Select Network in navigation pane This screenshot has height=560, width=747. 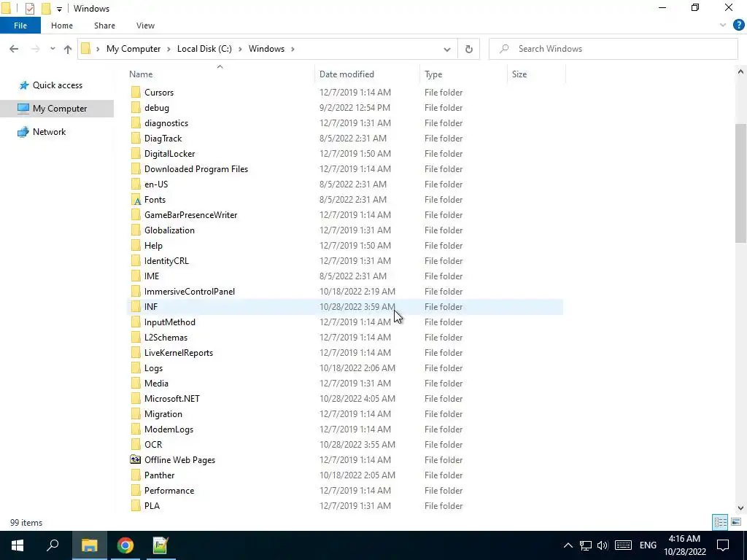pos(49,132)
